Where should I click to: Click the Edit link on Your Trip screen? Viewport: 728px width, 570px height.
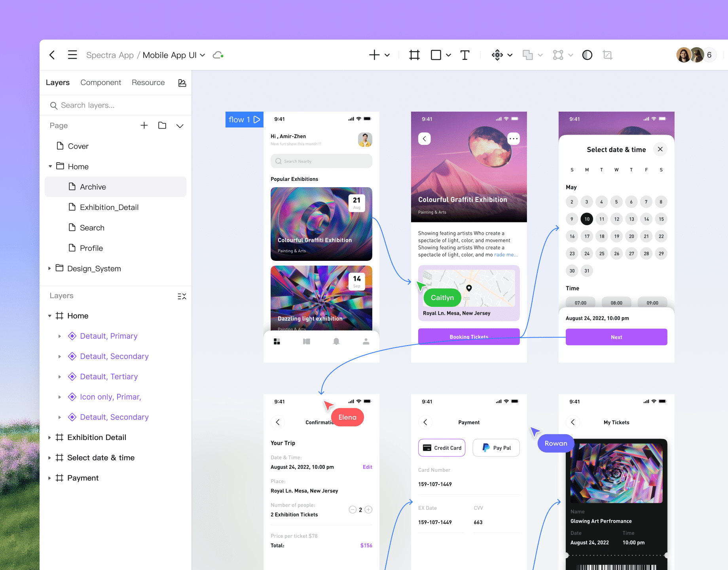pyautogui.click(x=367, y=467)
